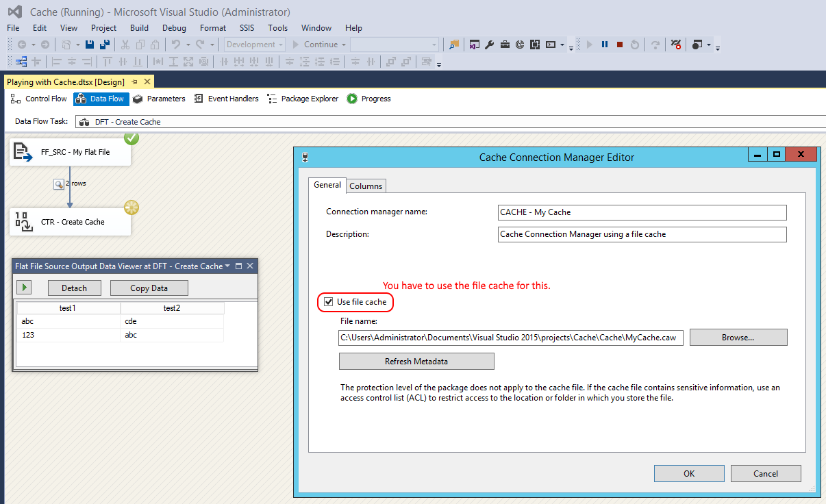Switch to the Event Handlers tab

point(226,99)
